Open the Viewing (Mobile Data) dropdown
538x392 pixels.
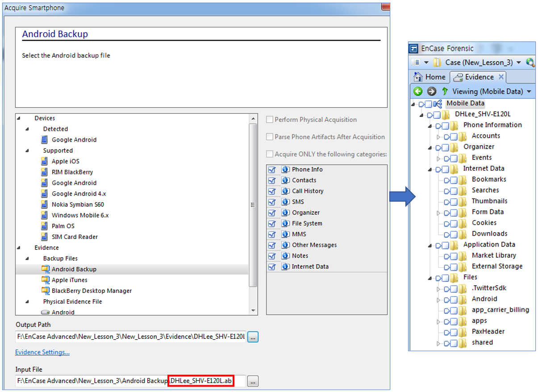click(529, 92)
